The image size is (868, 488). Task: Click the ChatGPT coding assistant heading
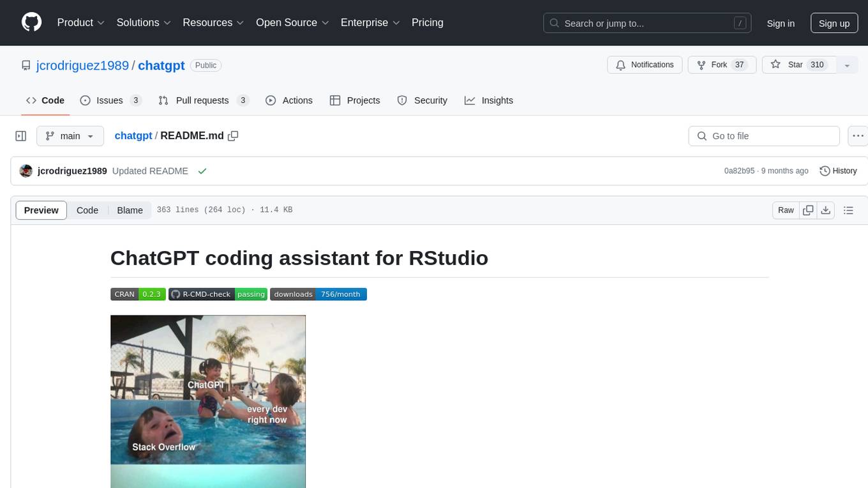pos(299,258)
